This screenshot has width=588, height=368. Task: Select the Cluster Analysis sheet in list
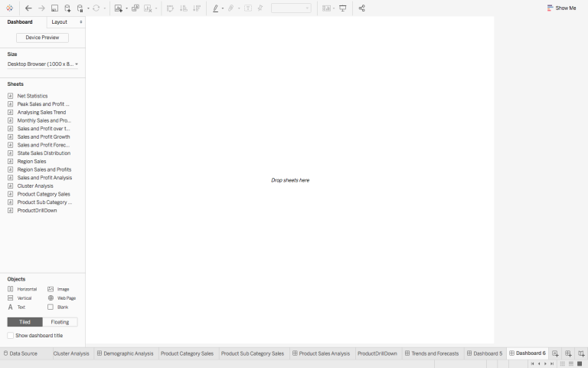click(35, 186)
